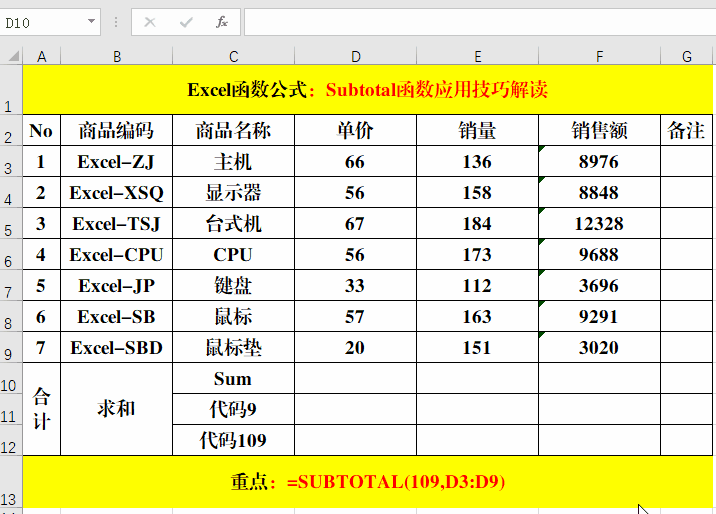
Task: Click the Cancel X icon in formula bar
Action: pyautogui.click(x=150, y=22)
